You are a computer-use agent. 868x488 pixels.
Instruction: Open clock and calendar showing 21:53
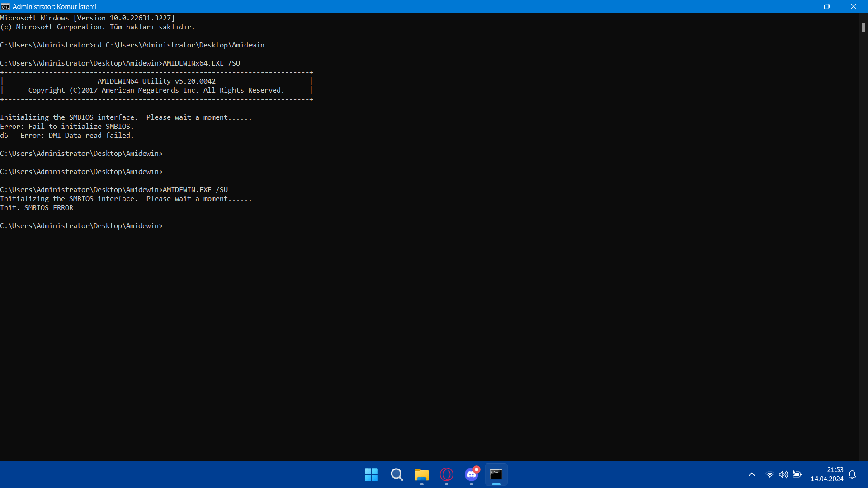click(827, 474)
